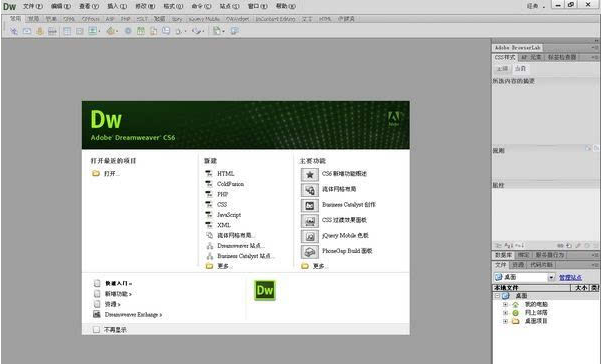Tick the 不再显示 checkbox on welcome screen
The height and width of the screenshot is (364, 601).
[96, 330]
